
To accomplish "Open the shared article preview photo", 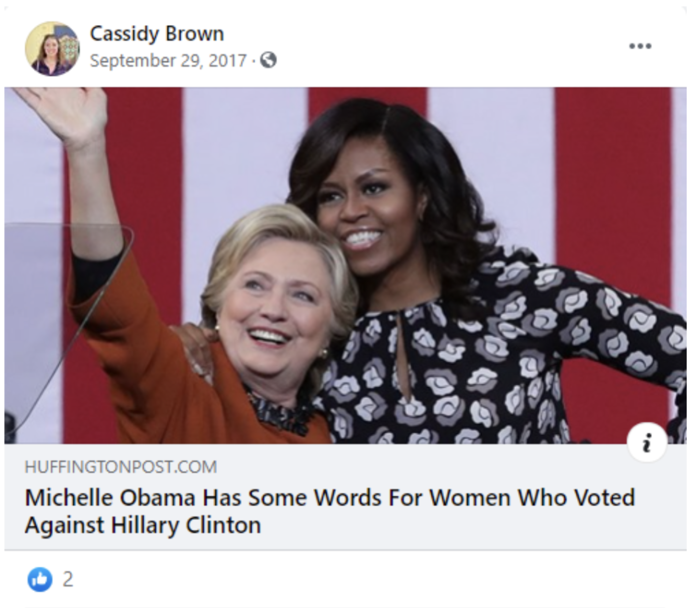I will (x=345, y=265).
